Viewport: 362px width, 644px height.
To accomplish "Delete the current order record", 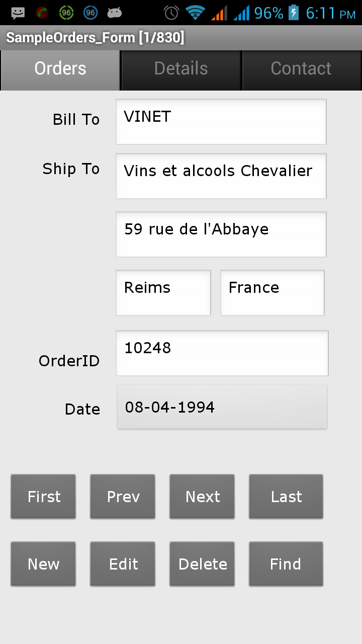I will (202, 564).
